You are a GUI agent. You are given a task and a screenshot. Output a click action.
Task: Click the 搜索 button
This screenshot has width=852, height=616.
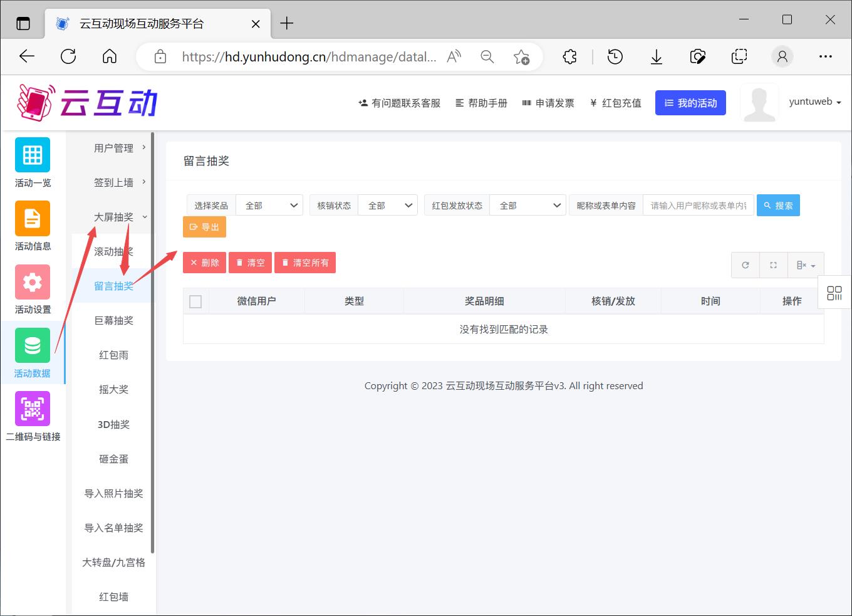(778, 206)
